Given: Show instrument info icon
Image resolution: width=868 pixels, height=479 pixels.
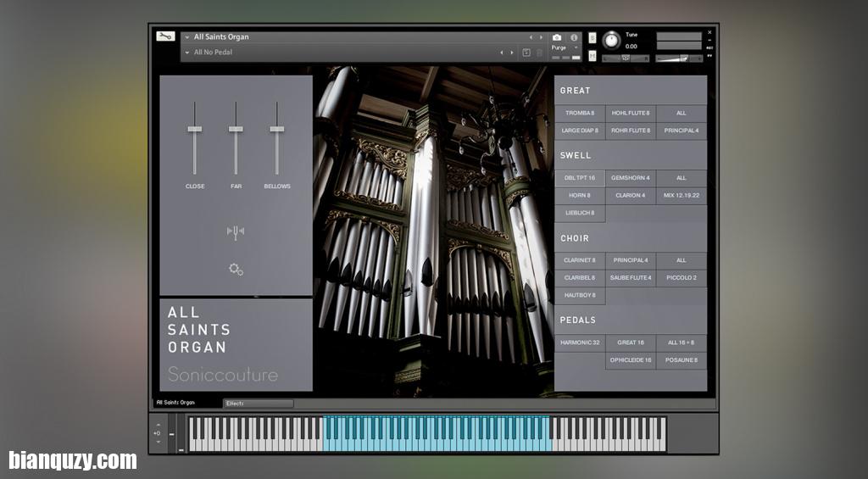Looking at the screenshot, I should [x=574, y=37].
